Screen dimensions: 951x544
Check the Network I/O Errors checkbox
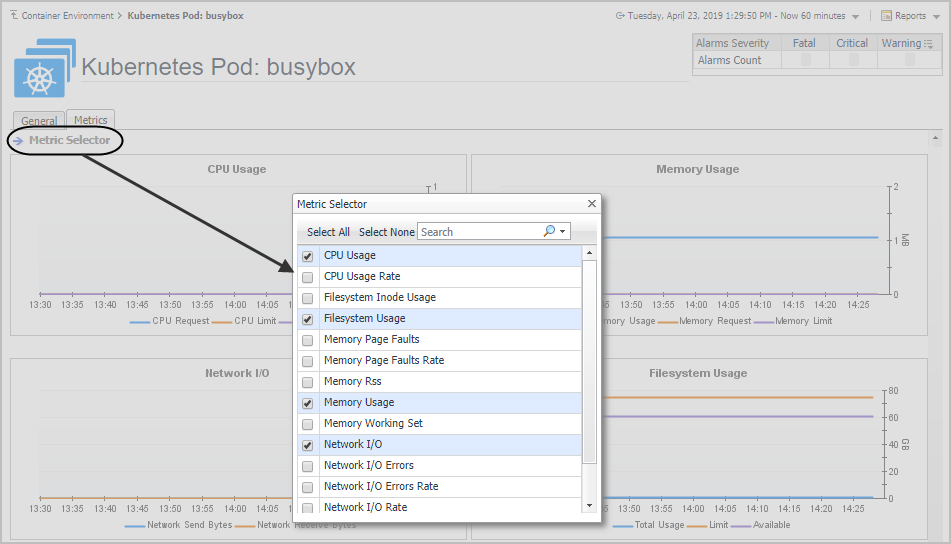click(307, 466)
